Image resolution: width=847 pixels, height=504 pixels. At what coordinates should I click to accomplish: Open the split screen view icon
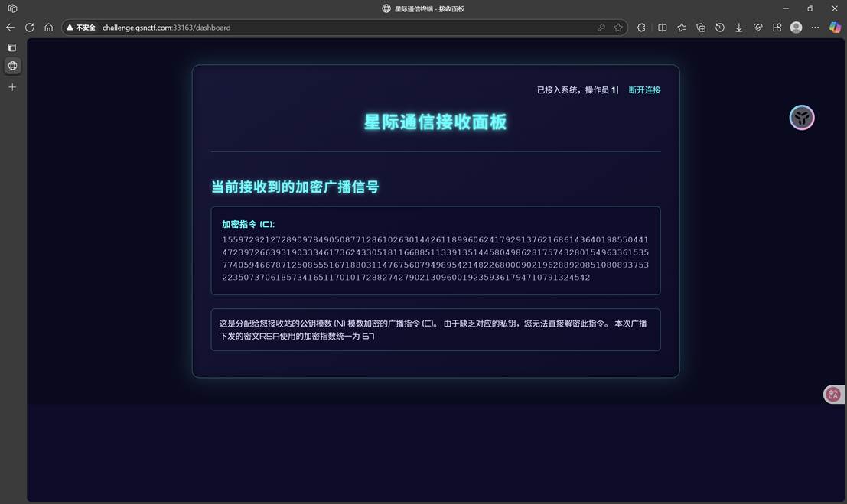[x=662, y=28]
